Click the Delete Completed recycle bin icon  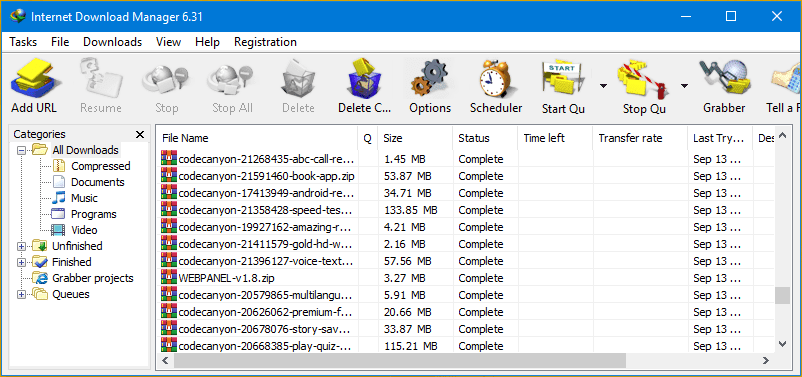[364, 78]
